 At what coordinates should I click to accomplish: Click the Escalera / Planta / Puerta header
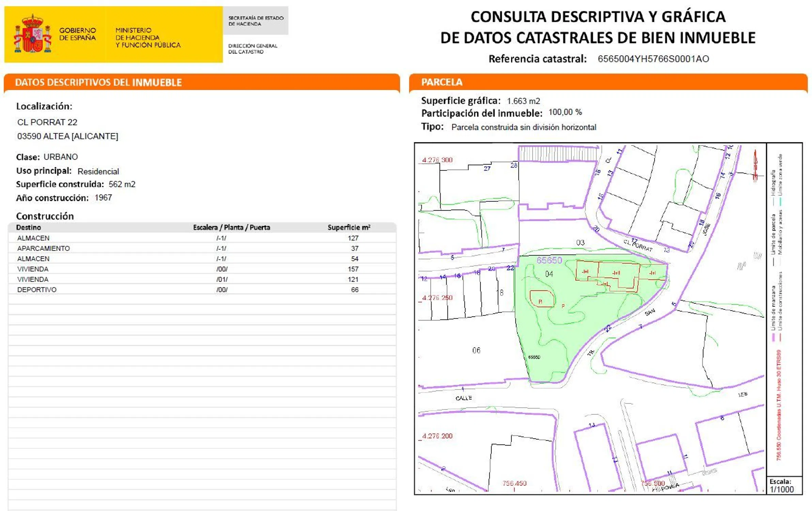[x=231, y=227]
